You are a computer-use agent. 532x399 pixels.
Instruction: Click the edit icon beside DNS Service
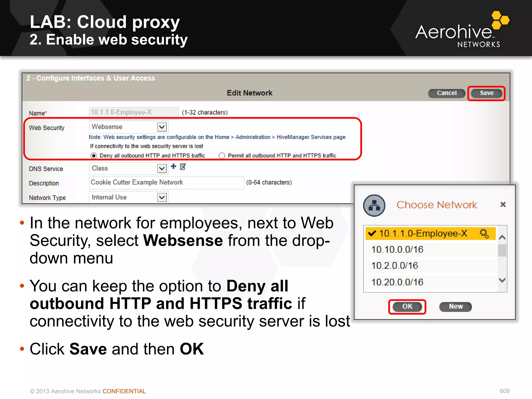click(183, 167)
